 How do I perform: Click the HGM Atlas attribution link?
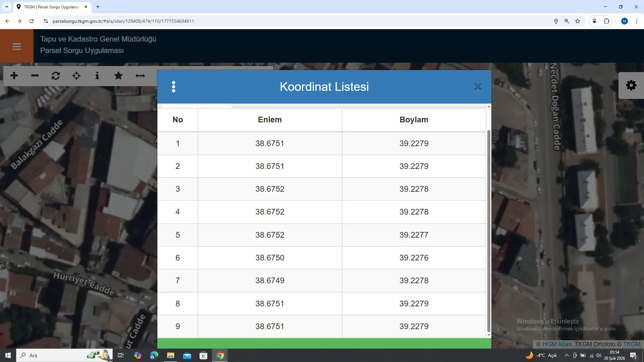[557, 344]
